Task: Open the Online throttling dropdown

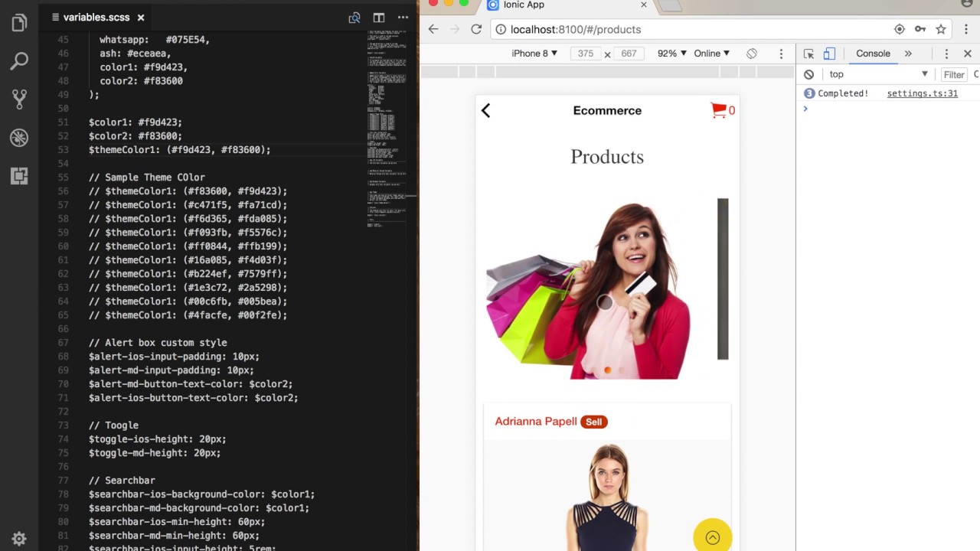Action: [712, 54]
